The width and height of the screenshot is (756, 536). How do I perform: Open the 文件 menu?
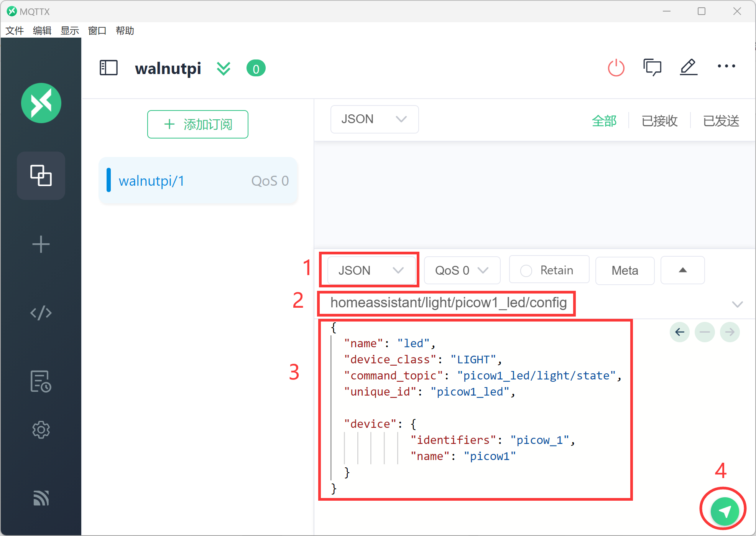point(15,31)
